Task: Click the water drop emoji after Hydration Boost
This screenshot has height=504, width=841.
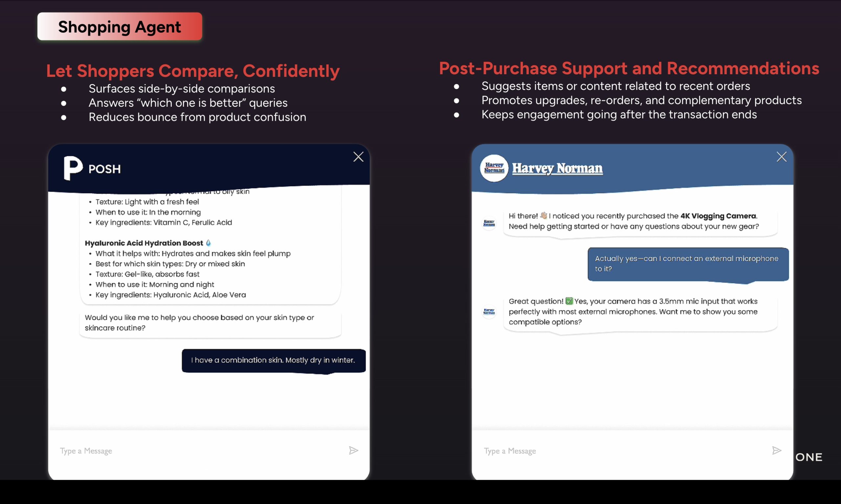Action: tap(208, 243)
